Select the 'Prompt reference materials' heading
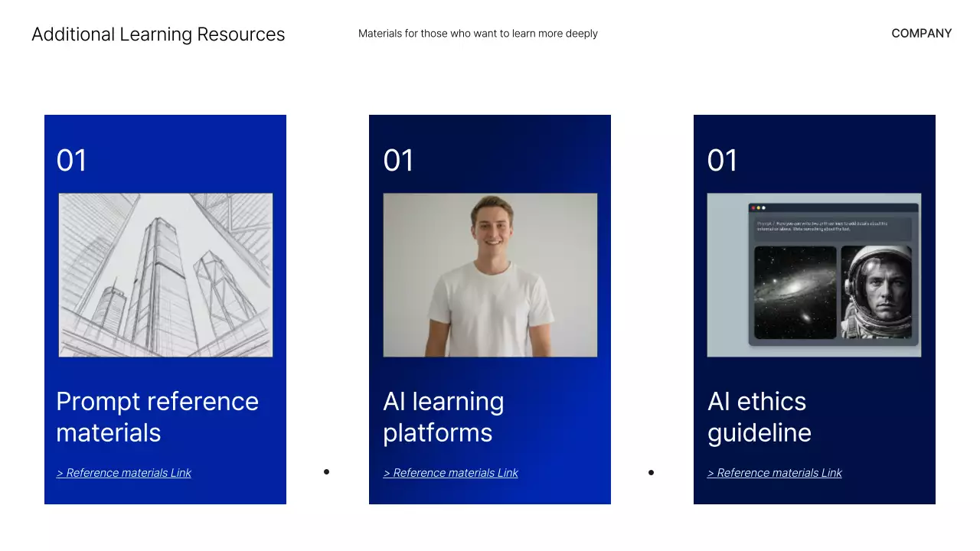 click(x=157, y=417)
